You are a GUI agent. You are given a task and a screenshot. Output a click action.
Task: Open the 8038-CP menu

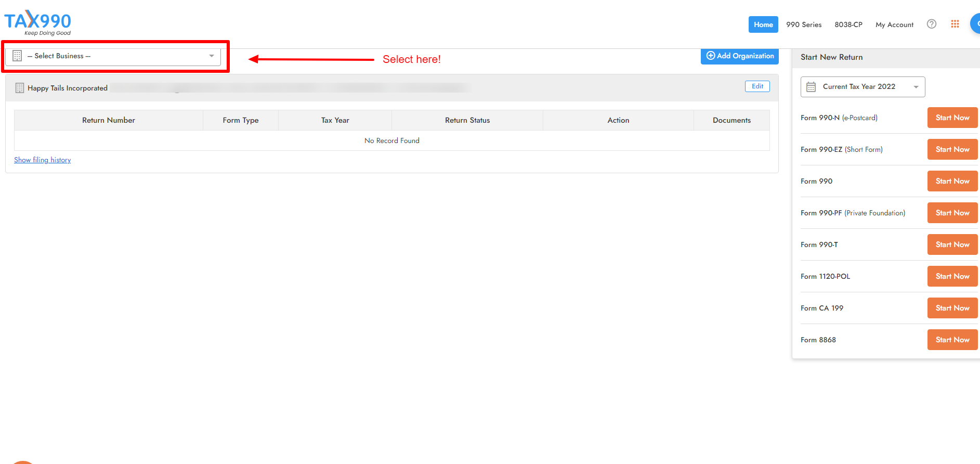click(x=848, y=24)
